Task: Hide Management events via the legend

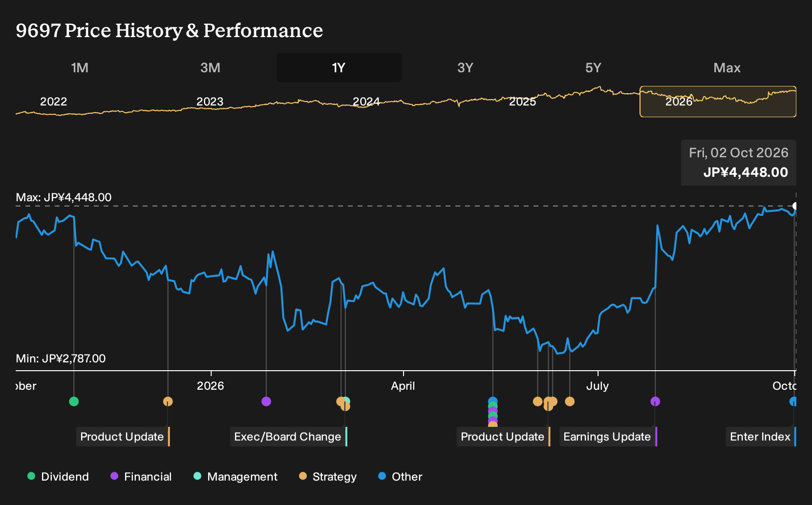Action: point(235,477)
